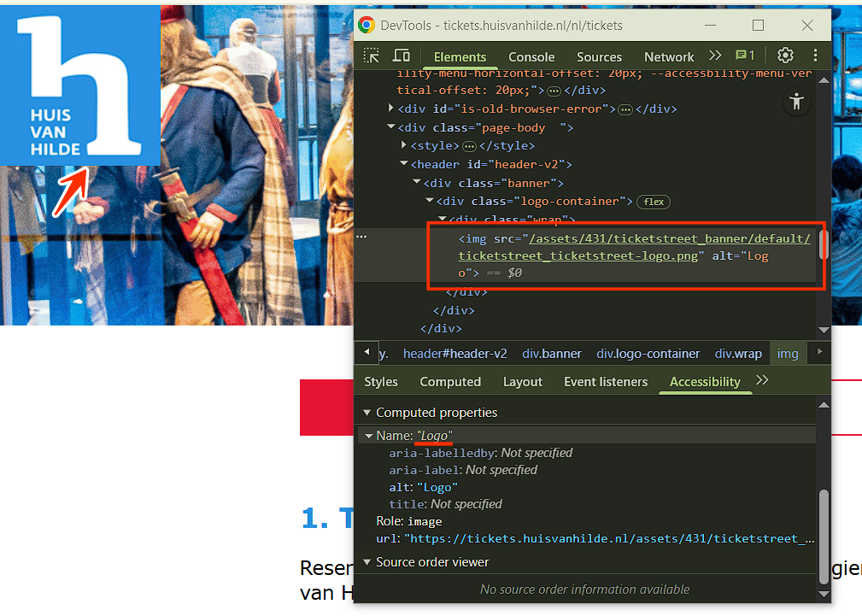Show more DevTools tabs via top chevron
This screenshot has width=862, height=616.
(715, 56)
